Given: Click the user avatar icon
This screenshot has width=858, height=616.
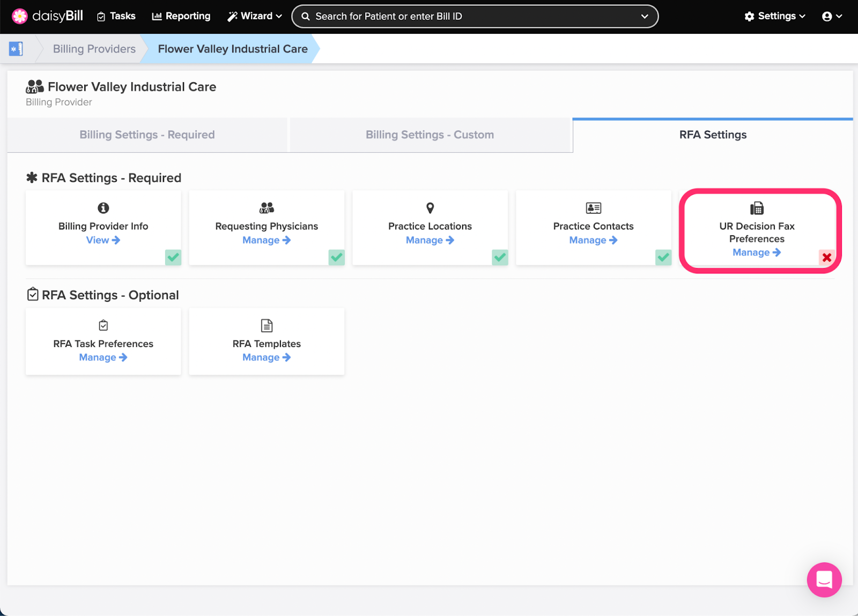Looking at the screenshot, I should click(x=827, y=17).
